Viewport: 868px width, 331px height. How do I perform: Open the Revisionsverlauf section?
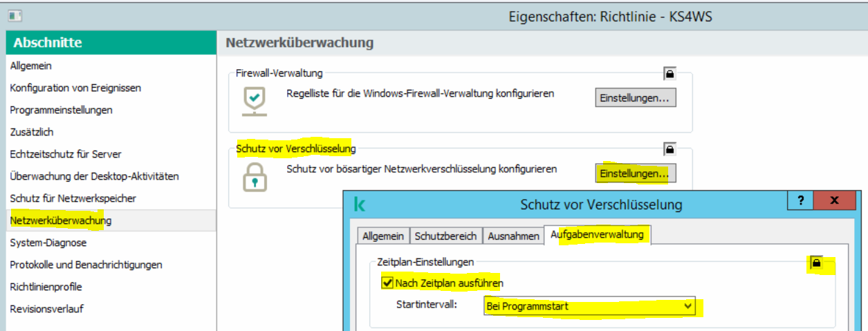tap(111, 309)
